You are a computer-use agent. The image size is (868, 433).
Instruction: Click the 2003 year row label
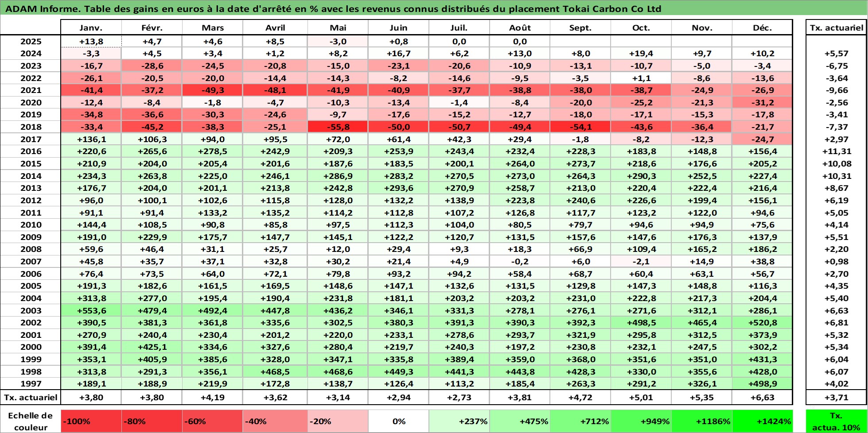(x=31, y=310)
